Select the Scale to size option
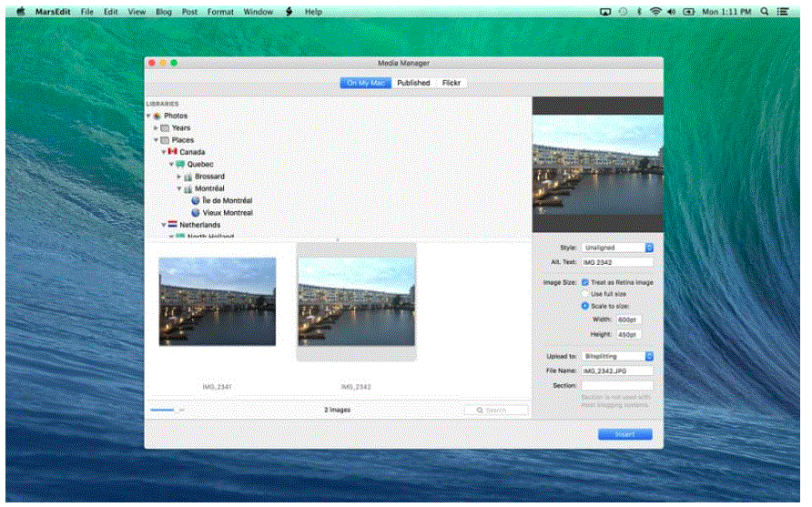The width and height of the screenshot is (812, 507). click(585, 306)
